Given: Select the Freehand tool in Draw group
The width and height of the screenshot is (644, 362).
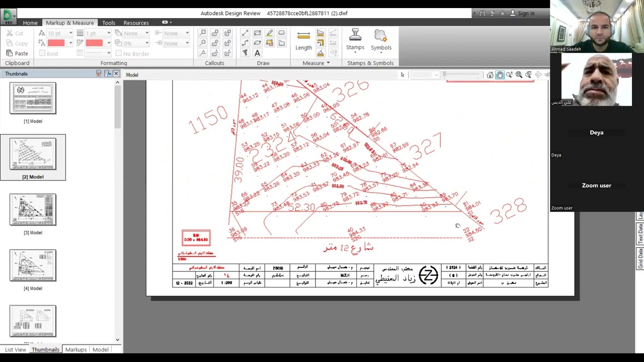Looking at the screenshot, I should tap(245, 53).
